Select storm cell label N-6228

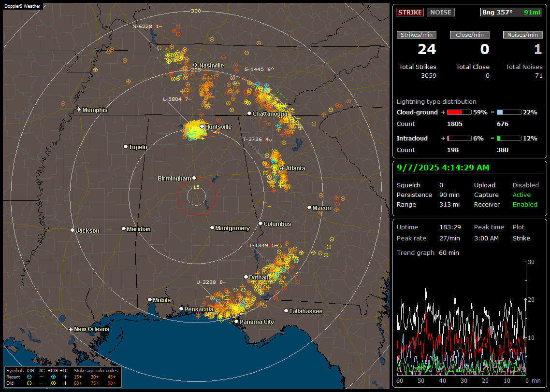(147, 26)
